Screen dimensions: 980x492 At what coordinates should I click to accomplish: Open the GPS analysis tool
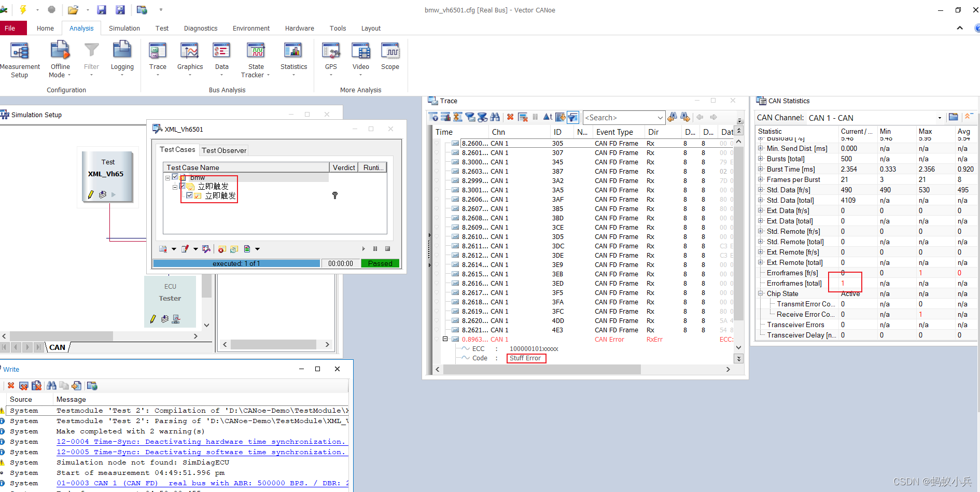331,59
